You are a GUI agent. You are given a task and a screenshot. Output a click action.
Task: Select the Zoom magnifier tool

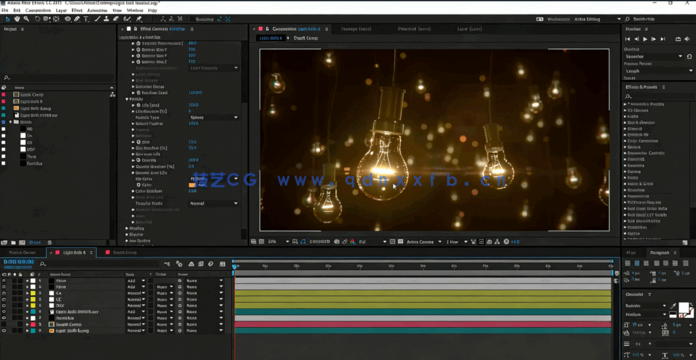pyautogui.click(x=27, y=19)
